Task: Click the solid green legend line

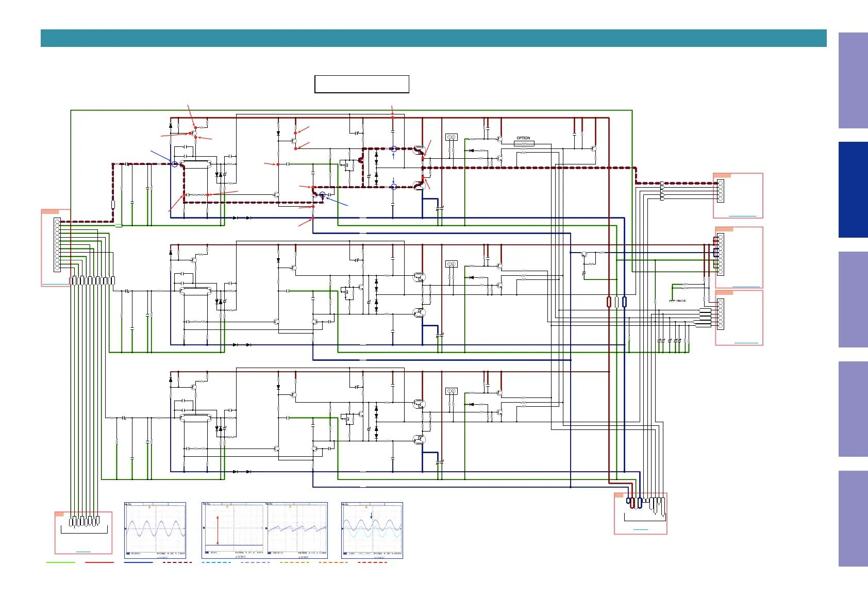Action: 61,562
